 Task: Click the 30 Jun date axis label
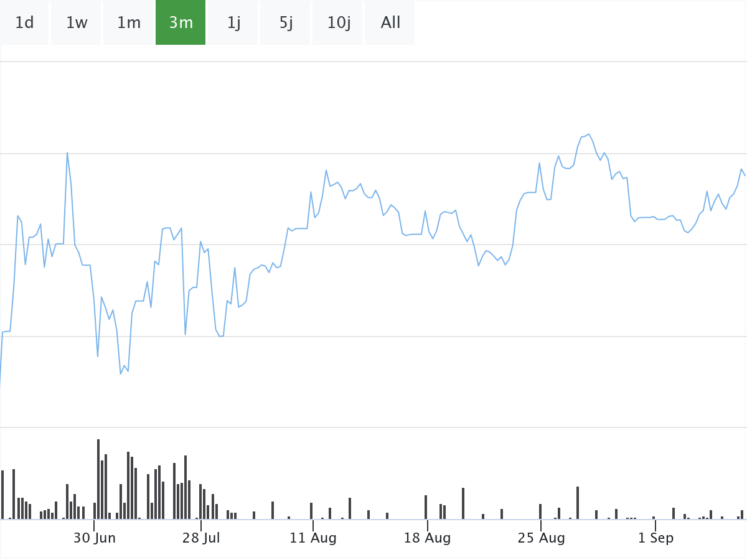coord(94,538)
